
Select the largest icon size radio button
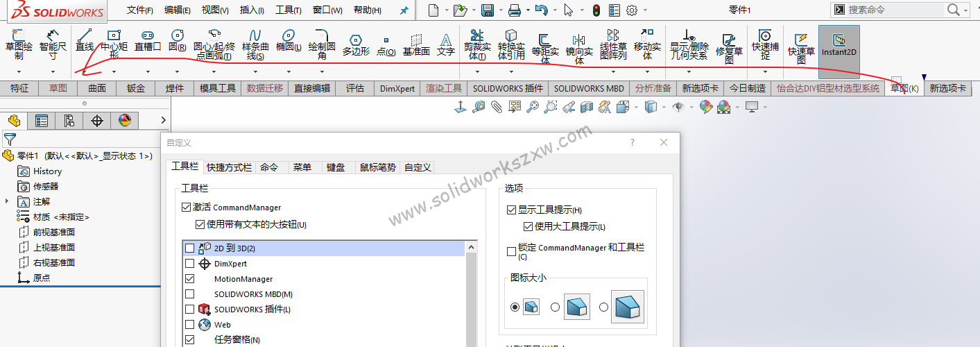604,307
